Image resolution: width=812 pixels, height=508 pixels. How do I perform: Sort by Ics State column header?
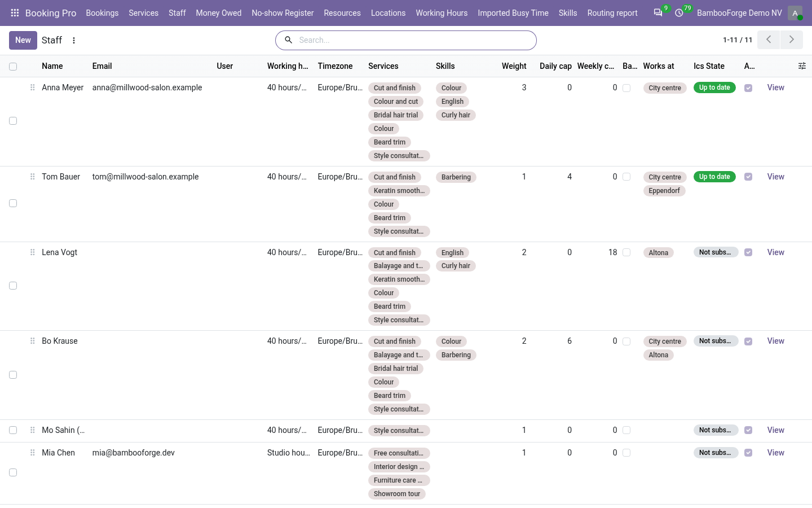click(x=709, y=66)
